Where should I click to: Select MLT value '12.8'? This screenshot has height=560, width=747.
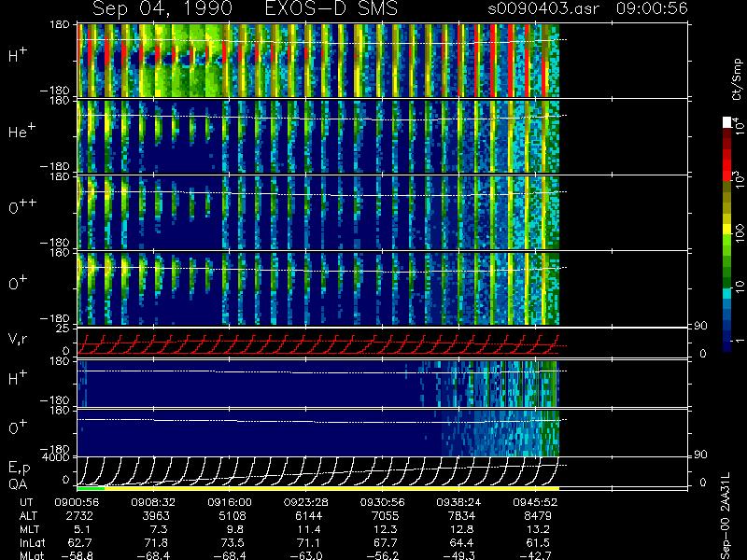point(463,529)
